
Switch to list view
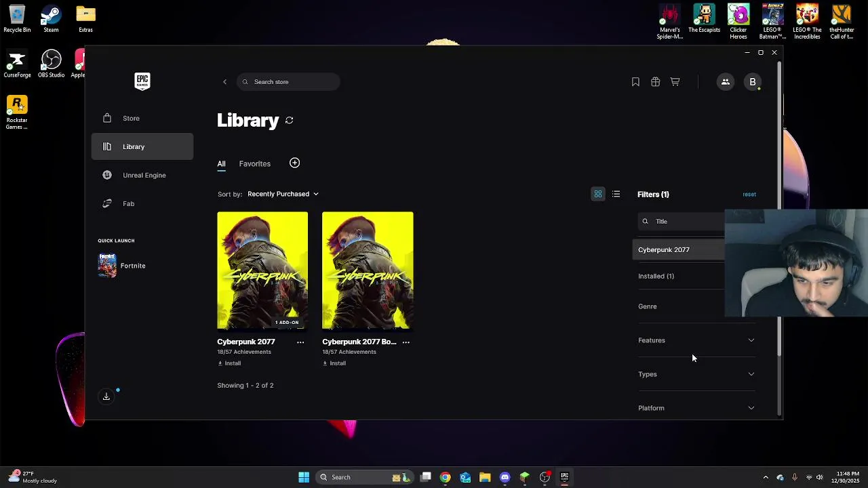616,195
